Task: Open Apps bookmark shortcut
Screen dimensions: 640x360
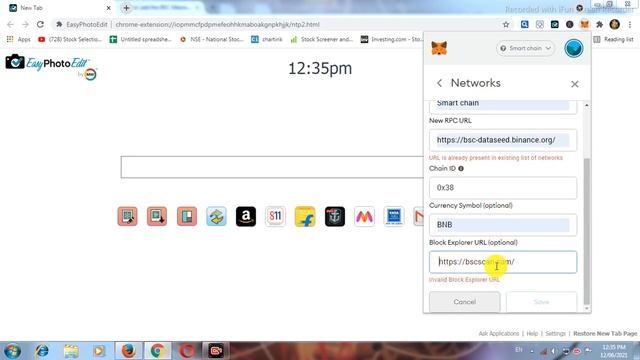Action: pos(19,39)
